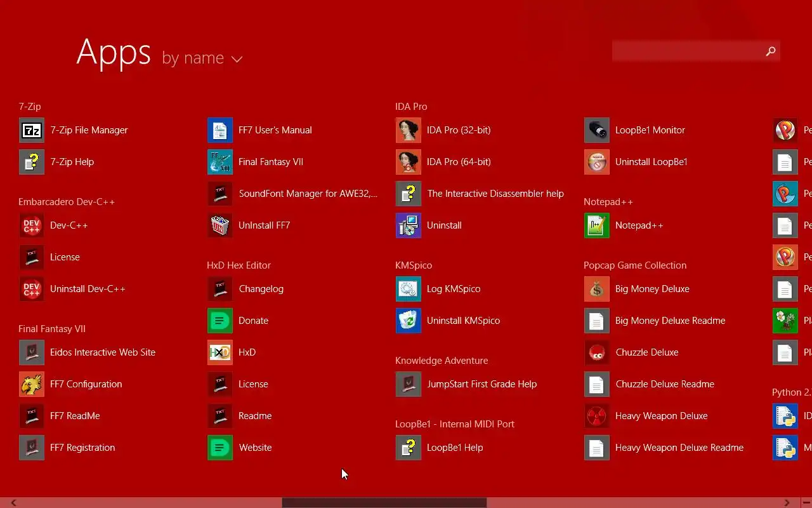The height and width of the screenshot is (508, 812).
Task: Open the Website icon under HxD
Action: click(220, 448)
